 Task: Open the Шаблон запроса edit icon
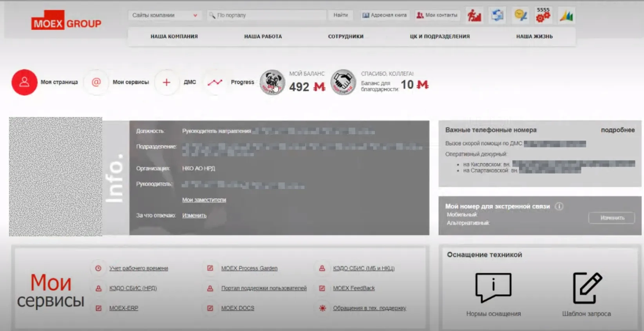tap(586, 288)
